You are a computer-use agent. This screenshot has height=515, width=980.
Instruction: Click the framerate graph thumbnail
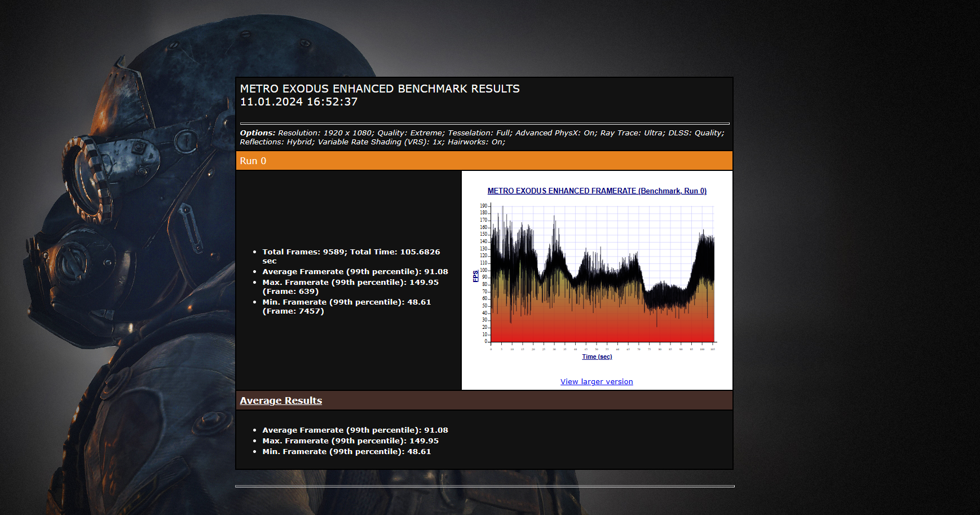click(x=597, y=274)
